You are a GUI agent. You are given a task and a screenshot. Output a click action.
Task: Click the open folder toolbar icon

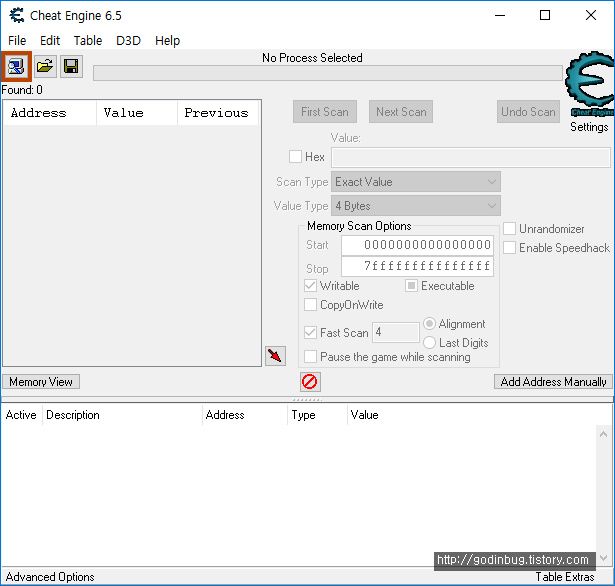pos(45,66)
